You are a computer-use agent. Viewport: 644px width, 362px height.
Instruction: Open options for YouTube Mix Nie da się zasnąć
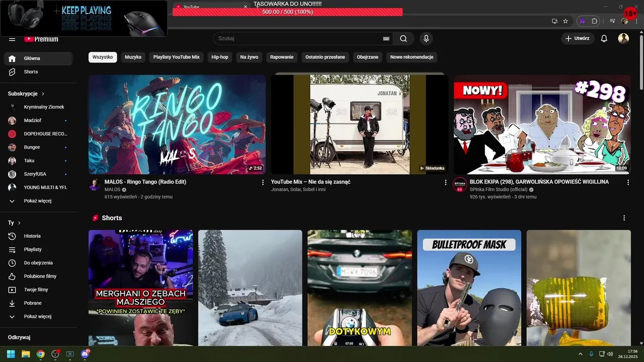pyautogui.click(x=445, y=183)
